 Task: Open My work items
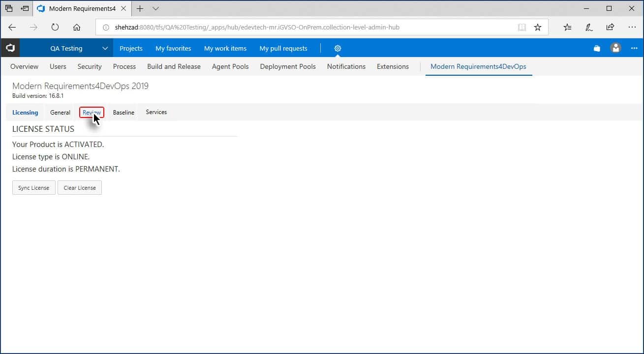pyautogui.click(x=225, y=48)
